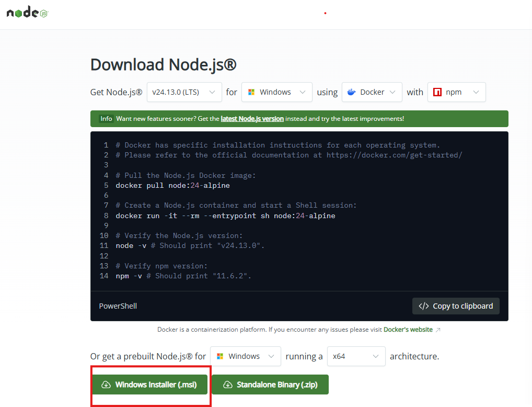This screenshot has height=407, width=532.
Task: Follow the latest Node.js version link
Action: tap(252, 119)
